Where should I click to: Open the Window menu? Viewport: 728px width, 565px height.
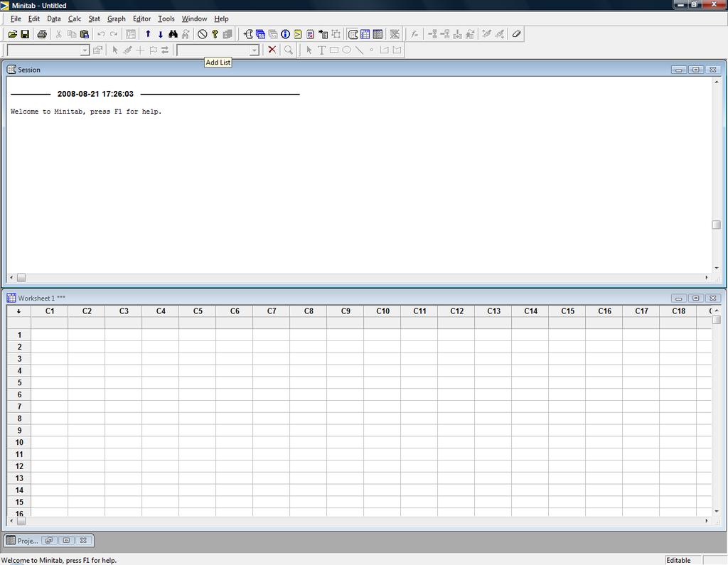[194, 18]
